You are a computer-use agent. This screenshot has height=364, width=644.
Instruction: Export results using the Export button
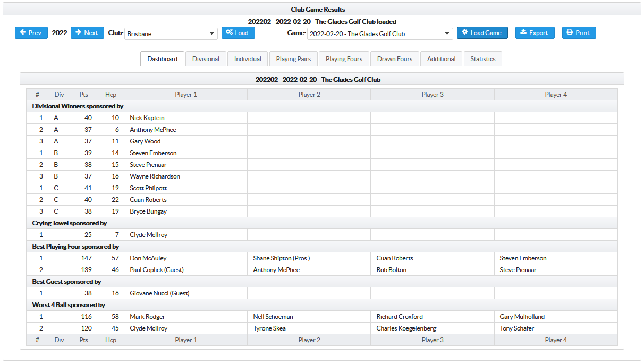535,33
